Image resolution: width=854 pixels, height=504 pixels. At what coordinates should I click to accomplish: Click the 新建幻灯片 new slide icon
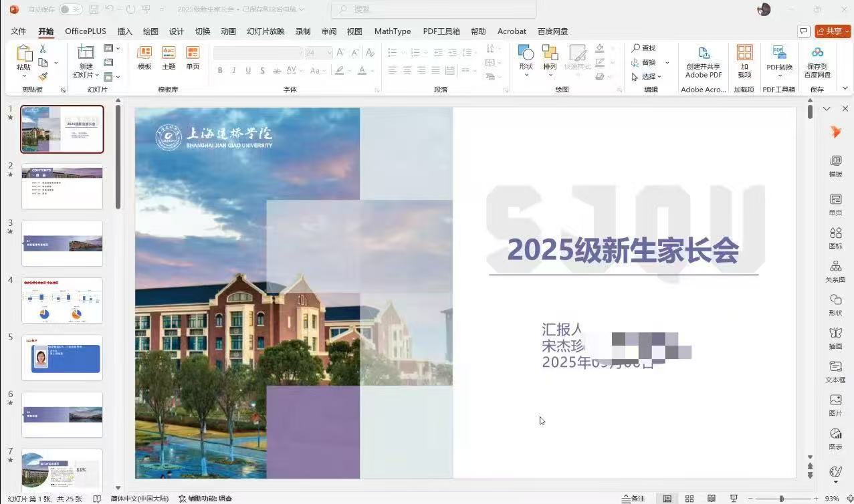(86, 53)
